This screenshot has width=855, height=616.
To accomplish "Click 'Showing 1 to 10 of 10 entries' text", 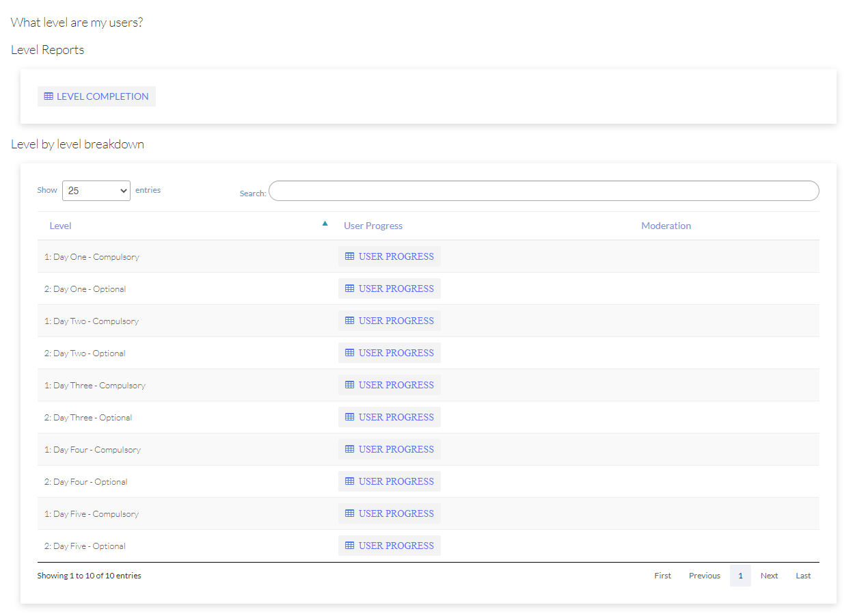I will tap(90, 576).
